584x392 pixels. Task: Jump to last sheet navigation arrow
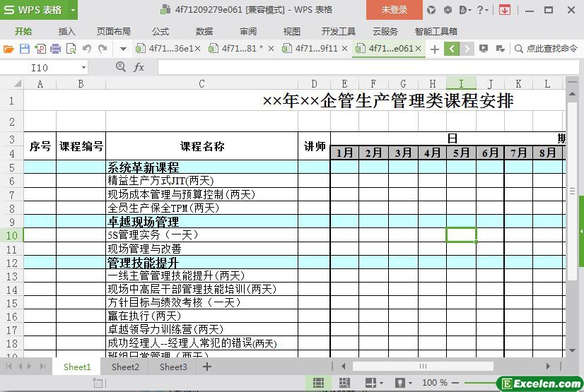point(42,367)
